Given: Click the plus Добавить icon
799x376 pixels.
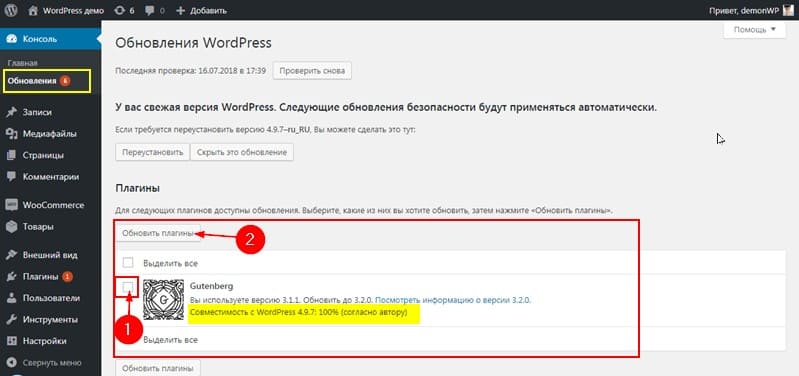Looking at the screenshot, I should tap(180, 10).
